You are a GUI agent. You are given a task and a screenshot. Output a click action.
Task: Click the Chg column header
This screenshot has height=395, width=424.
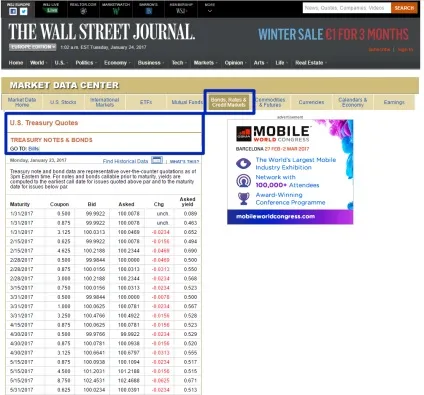(x=159, y=204)
